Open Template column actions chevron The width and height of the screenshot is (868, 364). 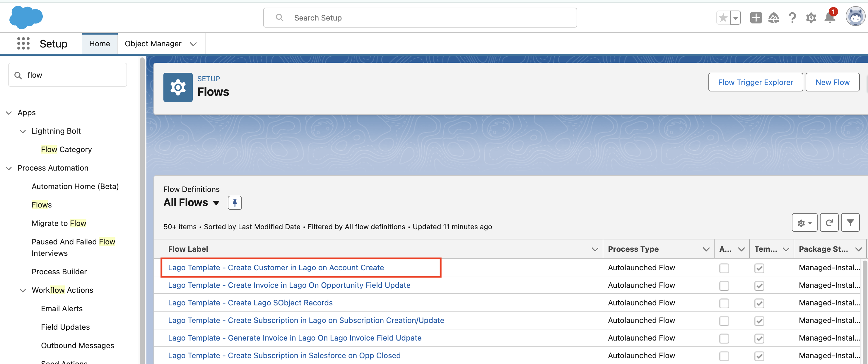(x=786, y=249)
